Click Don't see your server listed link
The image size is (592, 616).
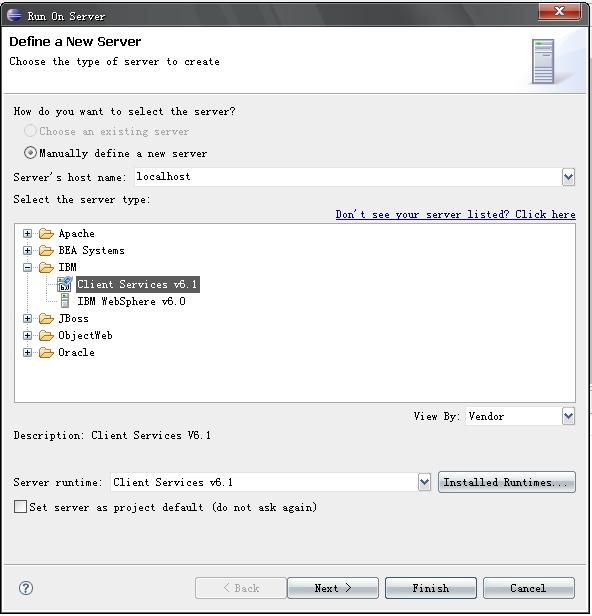click(456, 214)
